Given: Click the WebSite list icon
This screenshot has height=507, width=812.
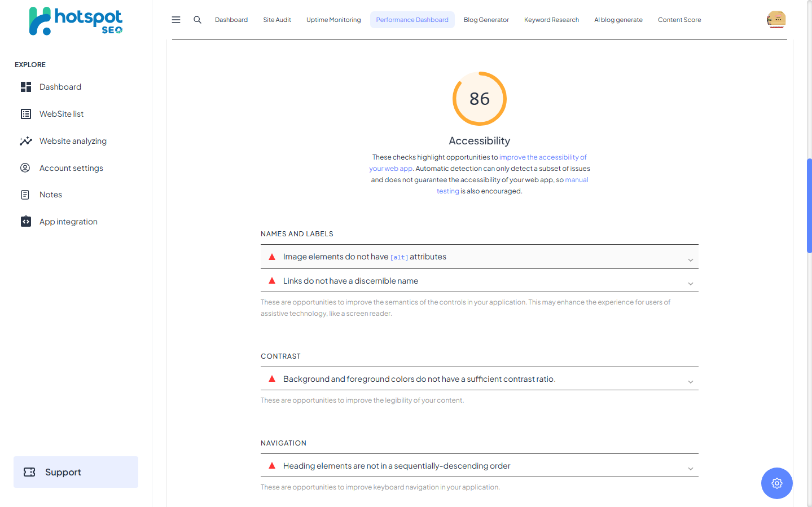Looking at the screenshot, I should pyautogui.click(x=26, y=114).
